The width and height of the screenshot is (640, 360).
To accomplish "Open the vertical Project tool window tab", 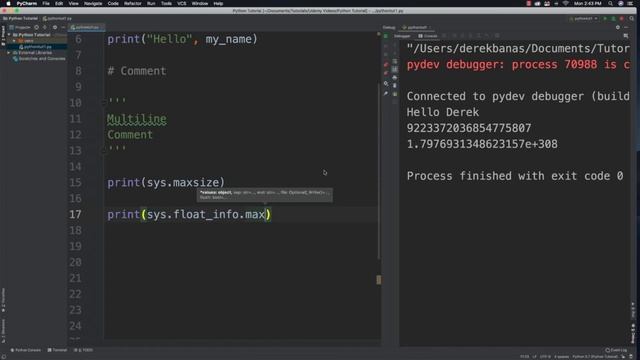I will [3, 35].
